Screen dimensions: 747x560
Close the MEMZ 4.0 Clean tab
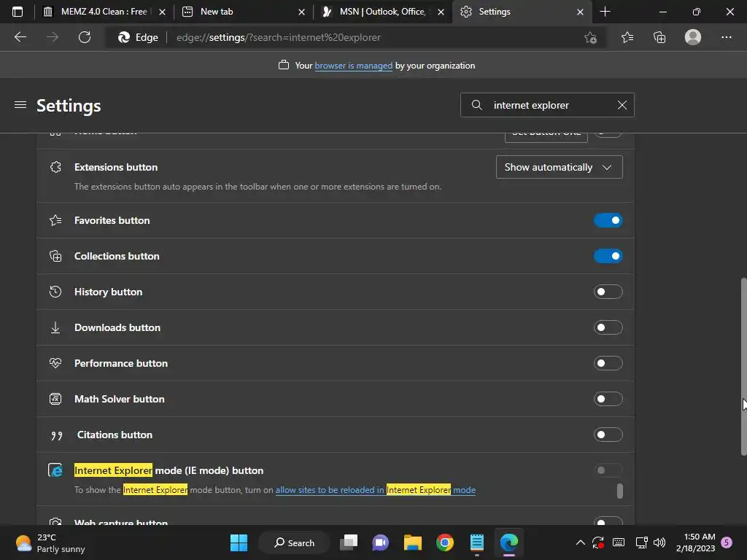162,12
